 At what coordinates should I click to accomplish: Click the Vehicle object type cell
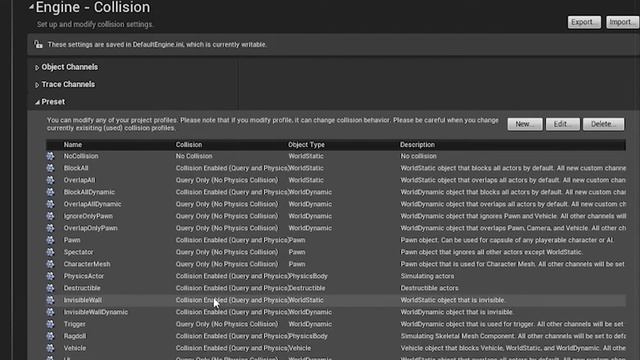click(x=300, y=348)
